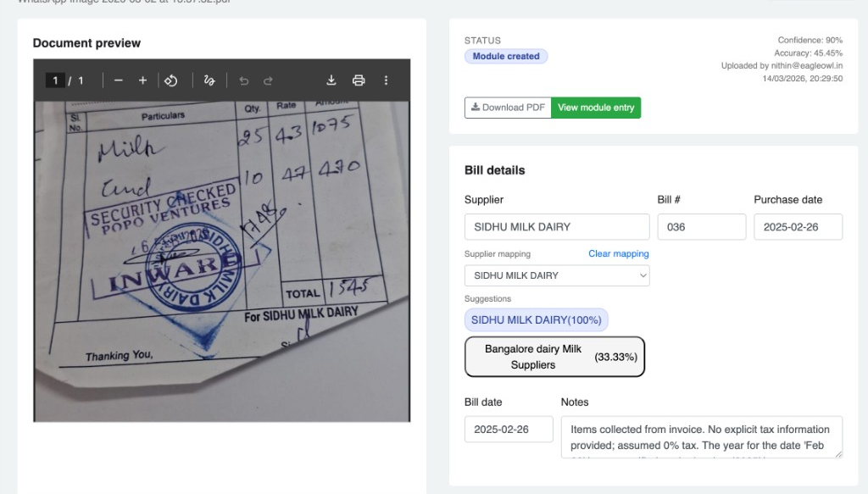This screenshot has height=494, width=868.
Task: Zoom in on the document preview
Action: coord(143,80)
